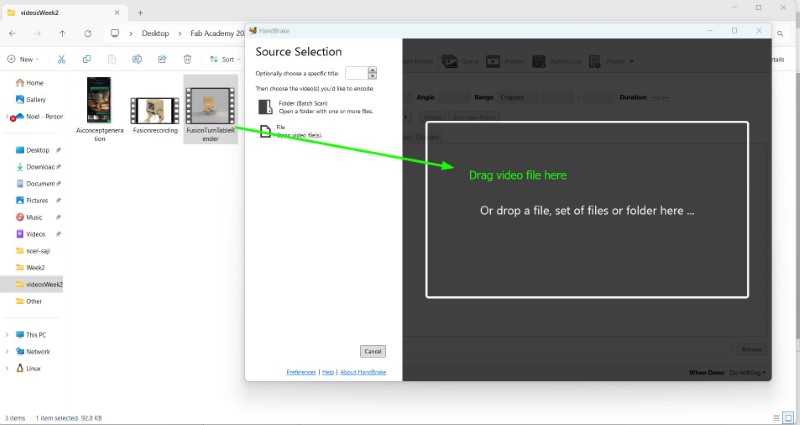Screen dimensions: 800x425
Task: Expand the This PC tree node
Action: 7,335
